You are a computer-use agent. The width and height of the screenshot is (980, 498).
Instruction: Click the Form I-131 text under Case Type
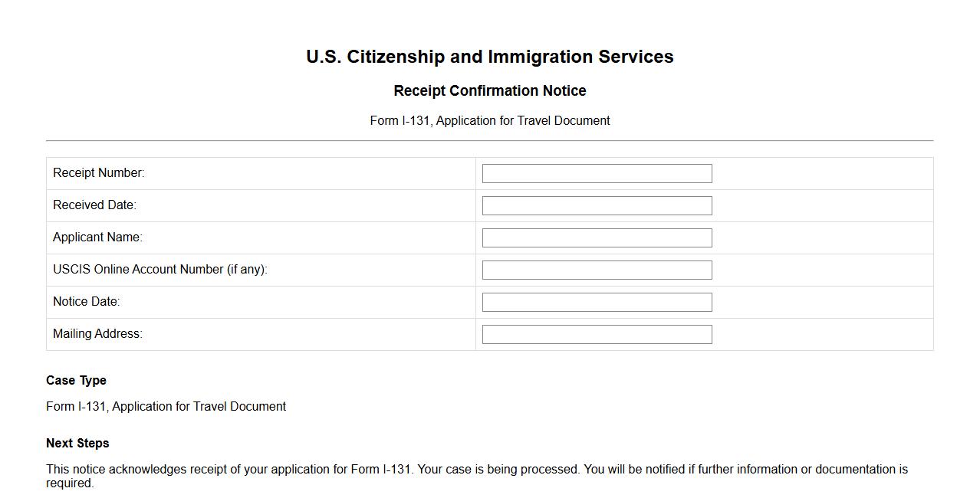(x=166, y=407)
